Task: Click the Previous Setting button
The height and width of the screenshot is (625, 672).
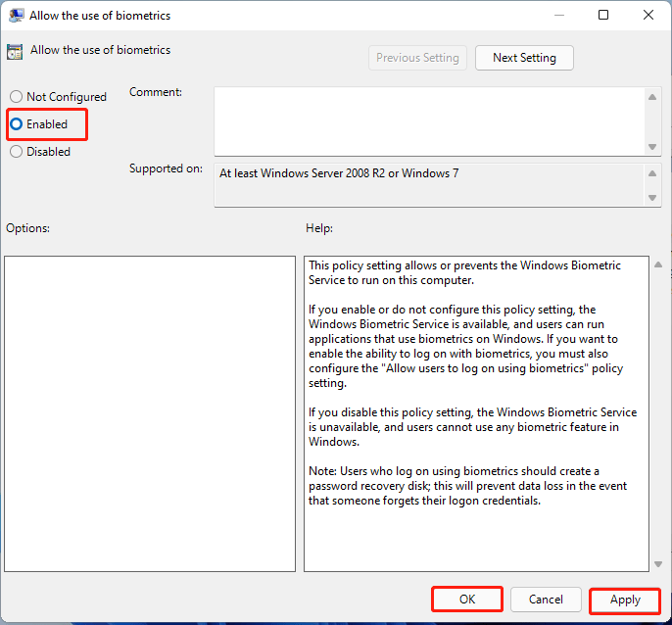Action: [417, 58]
